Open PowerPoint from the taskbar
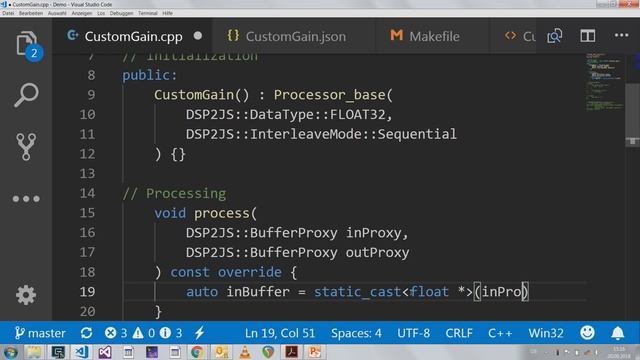Viewport: 640px width, 360px height. (315, 352)
